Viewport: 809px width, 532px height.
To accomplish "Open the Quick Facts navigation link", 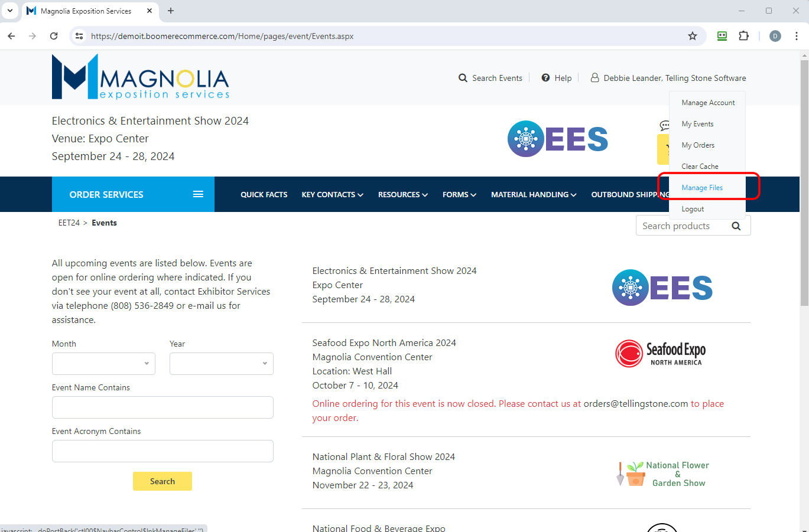I will tap(264, 194).
